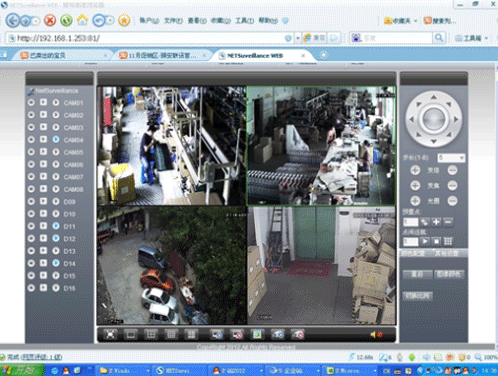
Task: Open the first browser menu bar item
Action: coord(149,21)
